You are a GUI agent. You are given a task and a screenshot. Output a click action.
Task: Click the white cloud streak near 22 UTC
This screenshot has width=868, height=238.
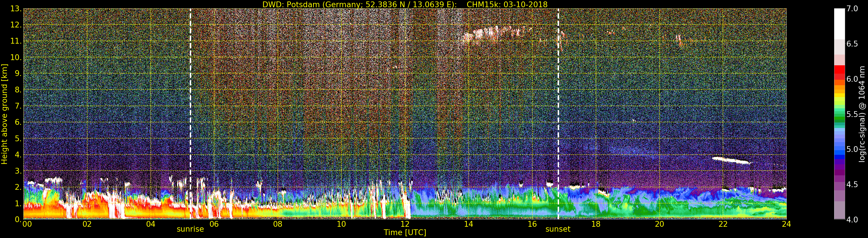[x=731, y=160]
